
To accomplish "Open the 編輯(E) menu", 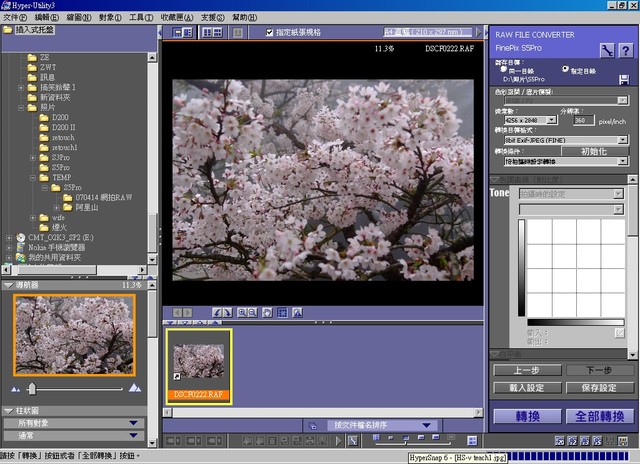I will [47, 18].
